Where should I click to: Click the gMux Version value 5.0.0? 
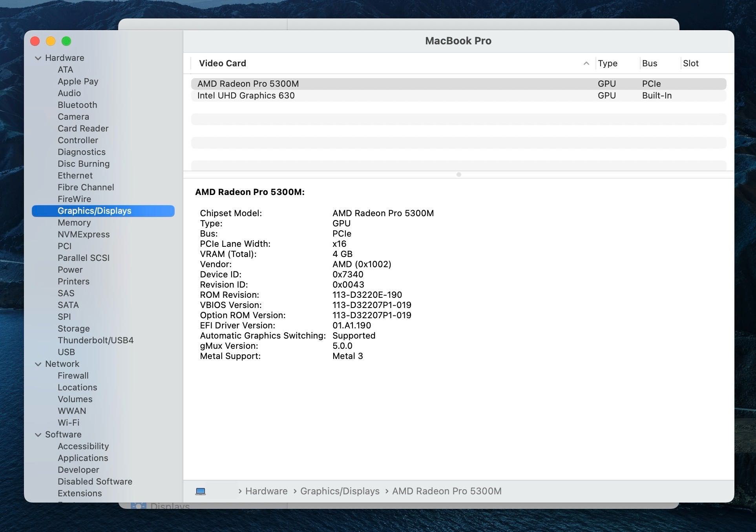pyautogui.click(x=342, y=346)
